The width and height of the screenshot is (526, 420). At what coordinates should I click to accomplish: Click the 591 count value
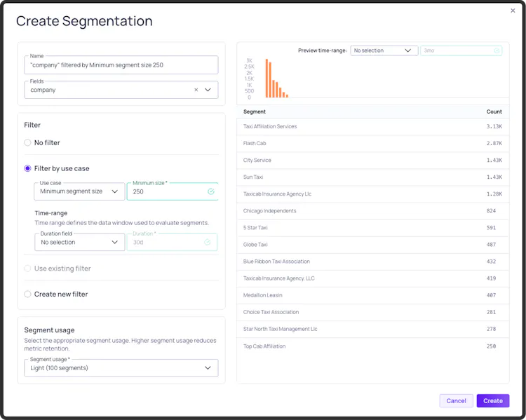click(x=491, y=228)
